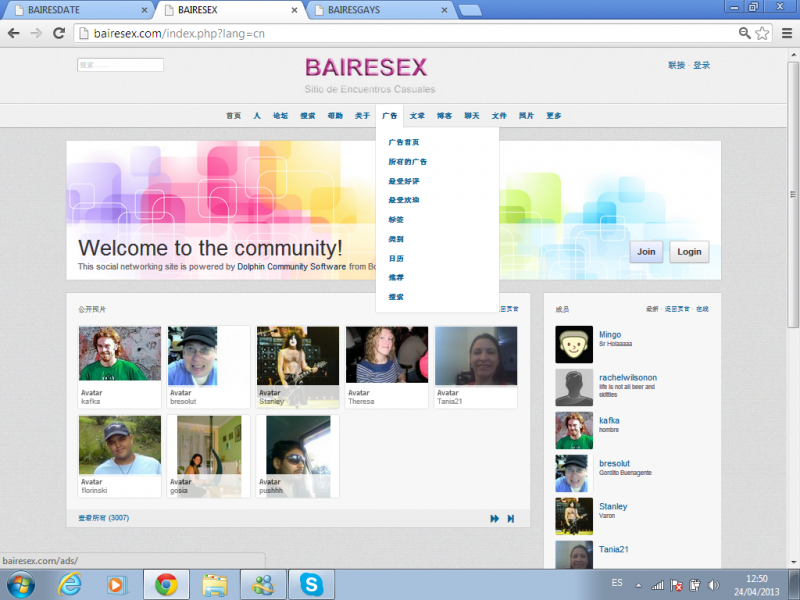Viewport: 800px width, 600px height.
Task: Open the Chrome hamburger menu
Action: point(787,34)
